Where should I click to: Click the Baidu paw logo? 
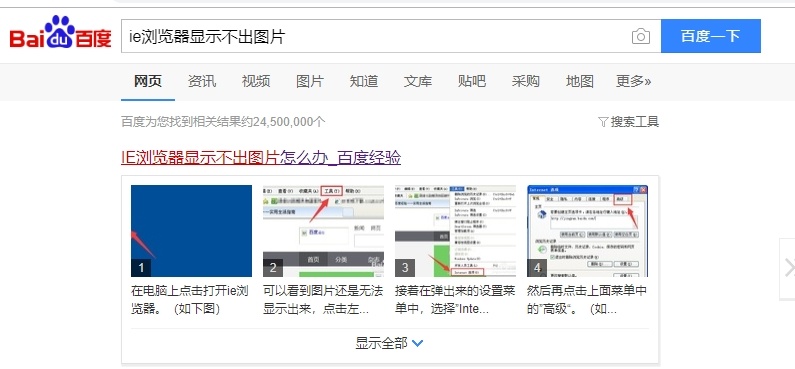click(60, 32)
